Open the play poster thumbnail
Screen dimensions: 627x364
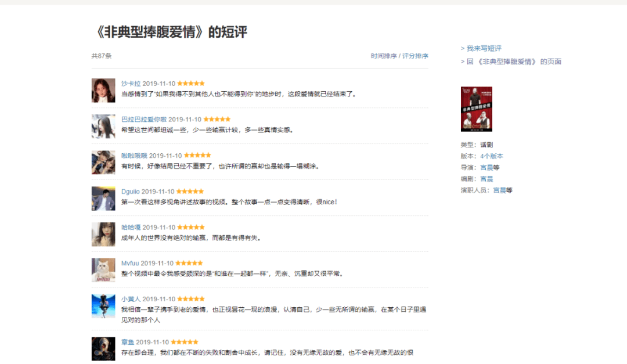(476, 109)
